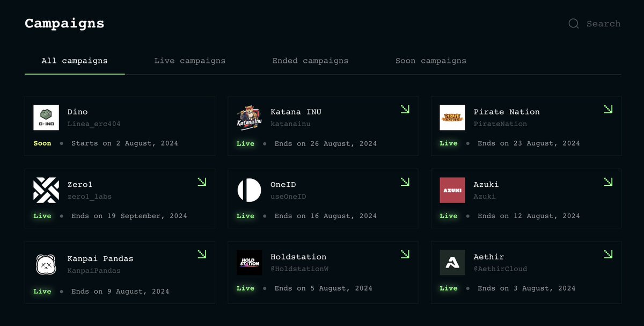Open the Azuki campaign title
This screenshot has width=644, height=326.
pos(486,184)
